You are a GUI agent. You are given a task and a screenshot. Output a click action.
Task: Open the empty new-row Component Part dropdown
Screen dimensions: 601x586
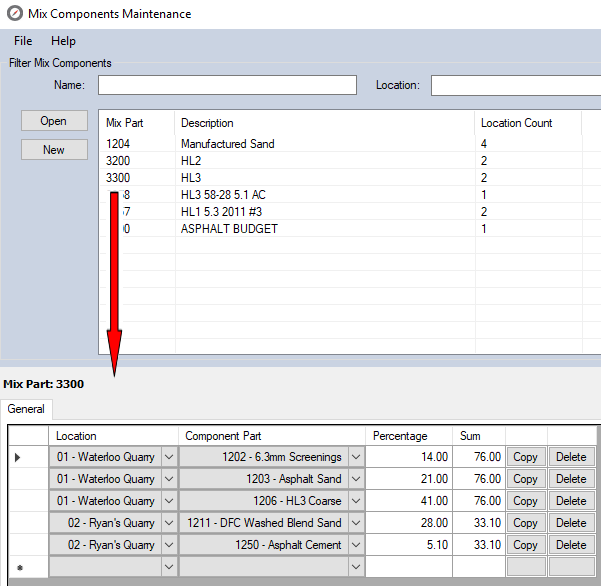[x=356, y=566]
